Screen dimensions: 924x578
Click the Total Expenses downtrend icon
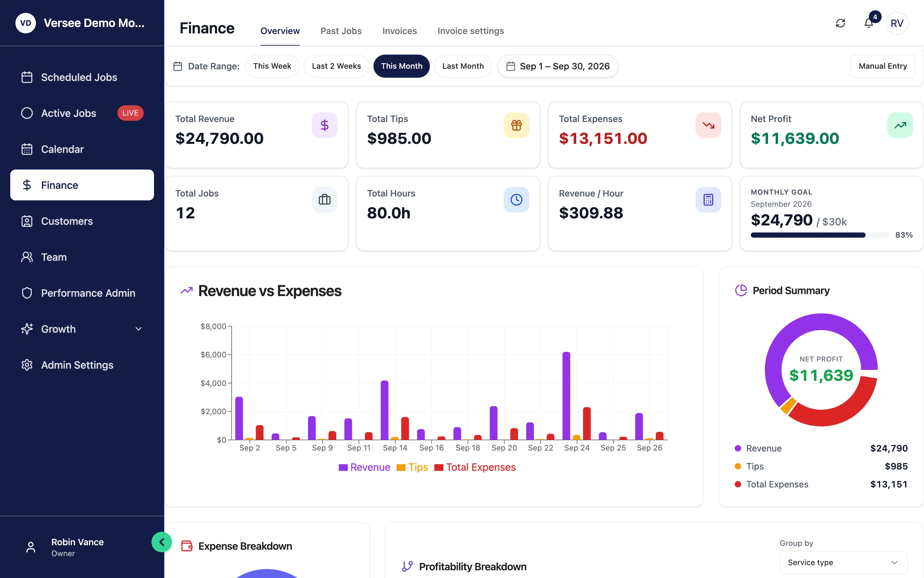click(x=708, y=125)
